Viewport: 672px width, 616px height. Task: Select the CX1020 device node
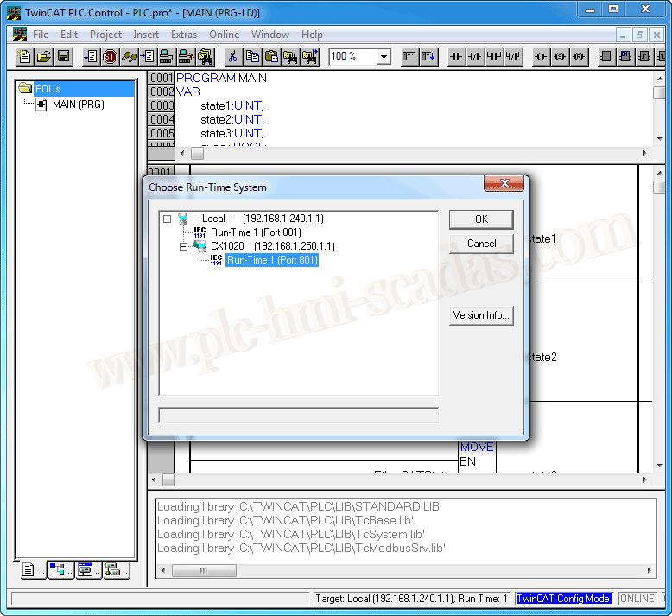(227, 246)
